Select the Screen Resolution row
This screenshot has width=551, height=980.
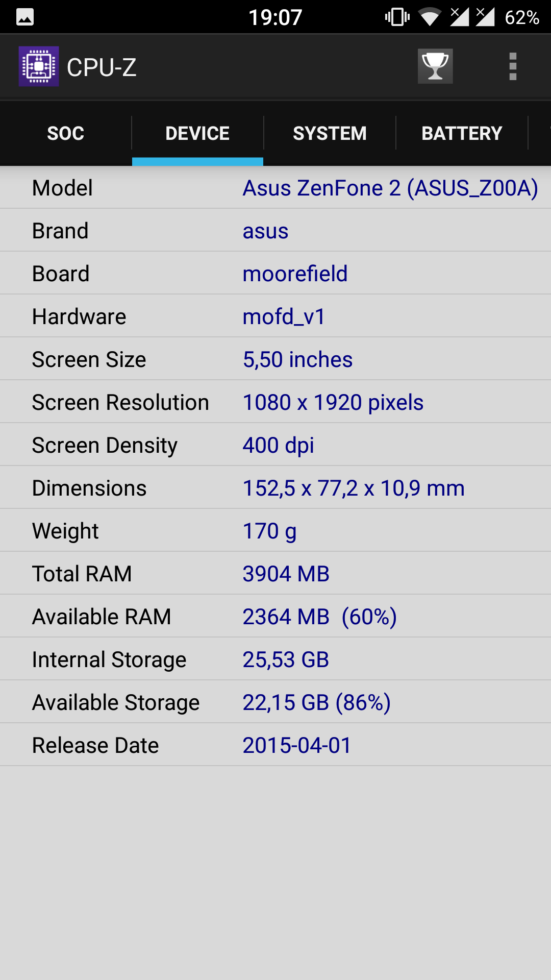pyautogui.click(x=275, y=402)
